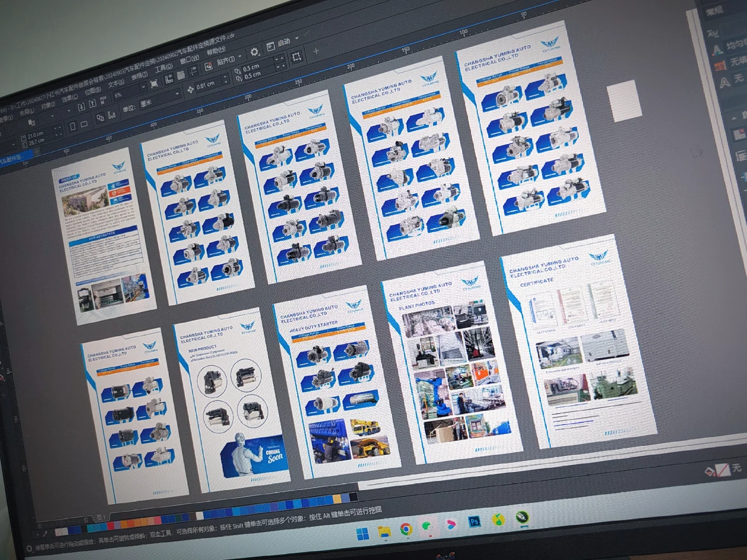Pick the yellow swatch in the document palette
The image size is (747, 560).
click(x=337, y=498)
